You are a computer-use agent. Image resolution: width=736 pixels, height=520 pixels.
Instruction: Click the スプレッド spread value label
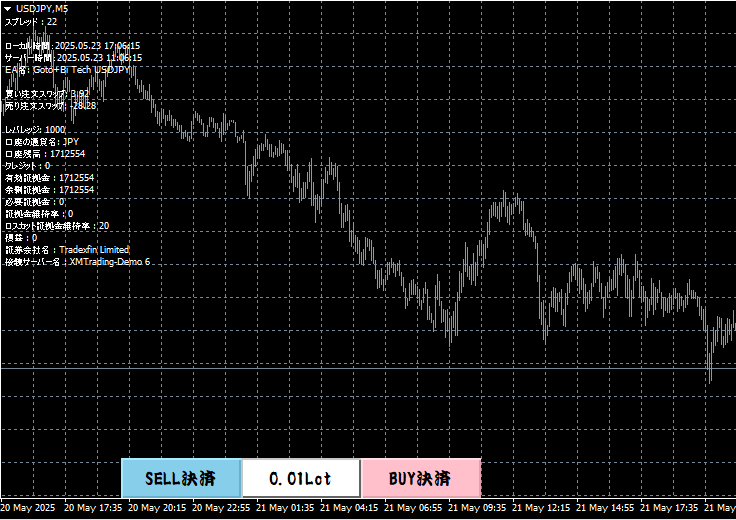click(31, 21)
